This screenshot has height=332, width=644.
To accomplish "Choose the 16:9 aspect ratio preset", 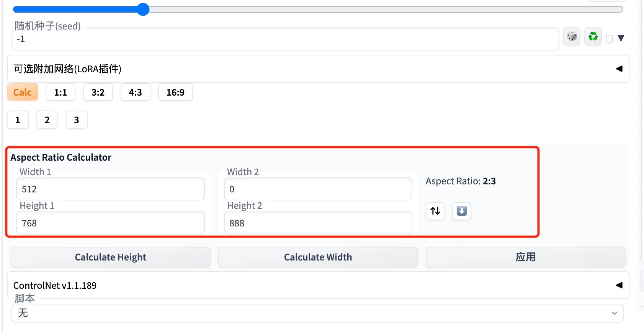I will click(175, 92).
